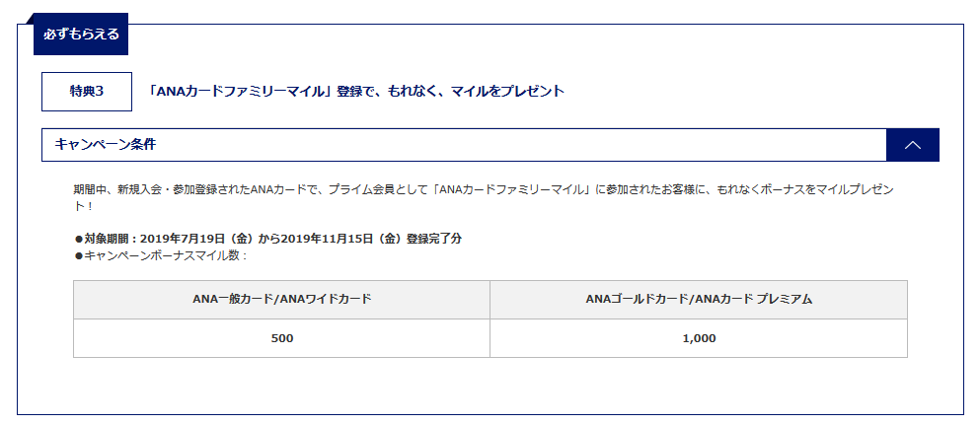
Task: Click the 登録完了分 text
Action: (434, 239)
